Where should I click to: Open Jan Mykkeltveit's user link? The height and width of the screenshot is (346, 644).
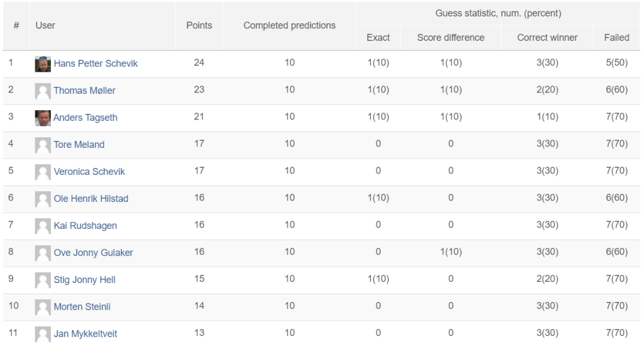click(86, 333)
